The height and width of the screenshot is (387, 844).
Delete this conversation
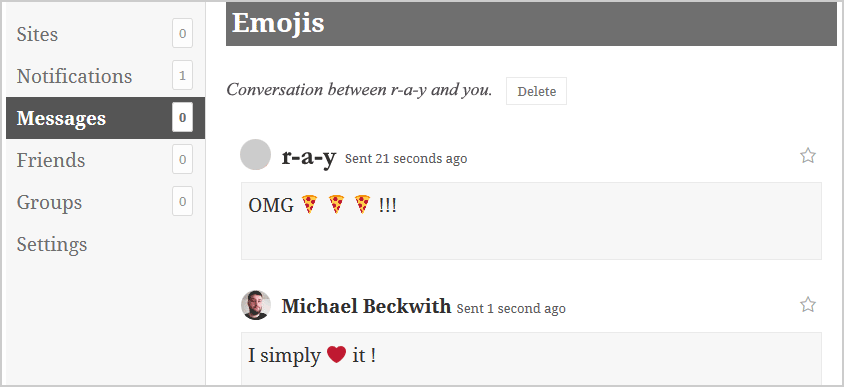pyautogui.click(x=536, y=92)
